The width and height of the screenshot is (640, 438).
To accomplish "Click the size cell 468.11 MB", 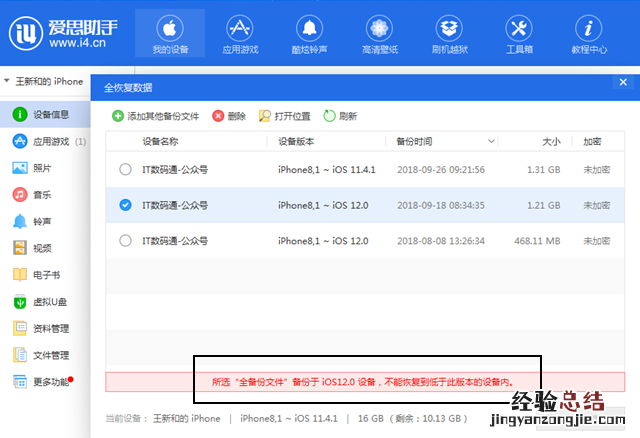I will pos(537,241).
